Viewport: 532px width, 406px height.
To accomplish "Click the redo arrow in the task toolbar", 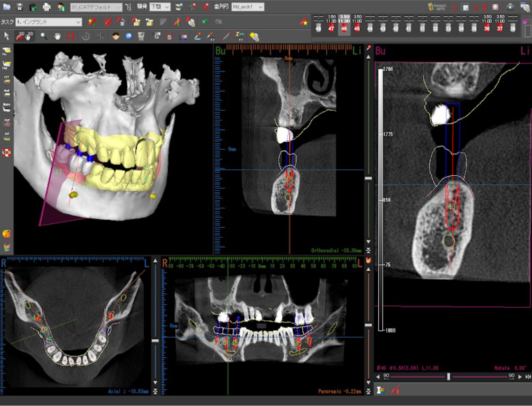I will (218, 22).
